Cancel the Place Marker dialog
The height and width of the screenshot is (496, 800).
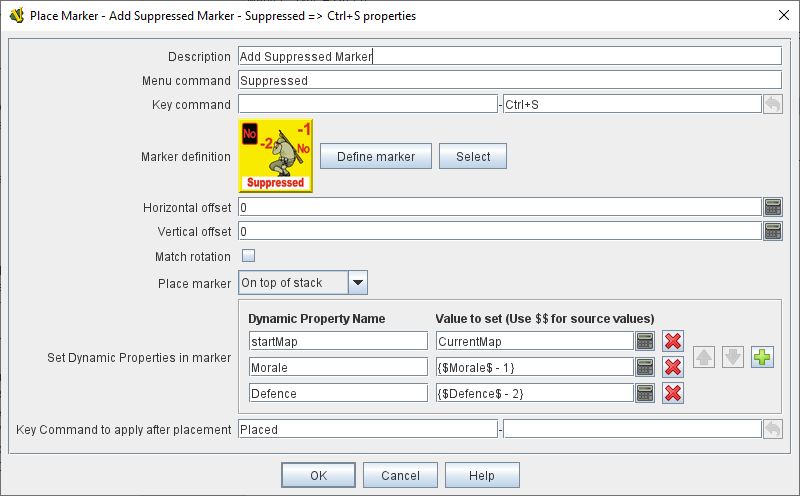(400, 475)
